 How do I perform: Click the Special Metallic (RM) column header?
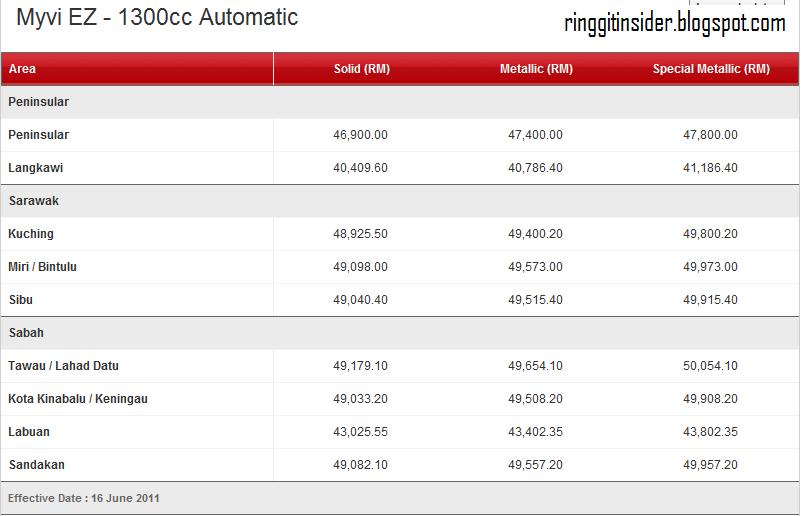(x=711, y=69)
